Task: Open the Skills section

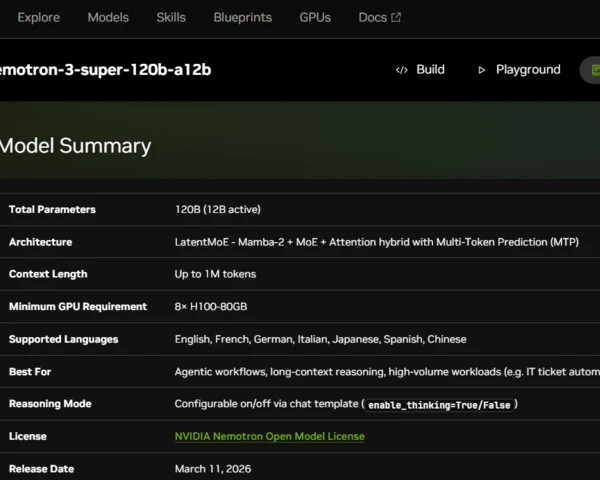Action: 171,18
